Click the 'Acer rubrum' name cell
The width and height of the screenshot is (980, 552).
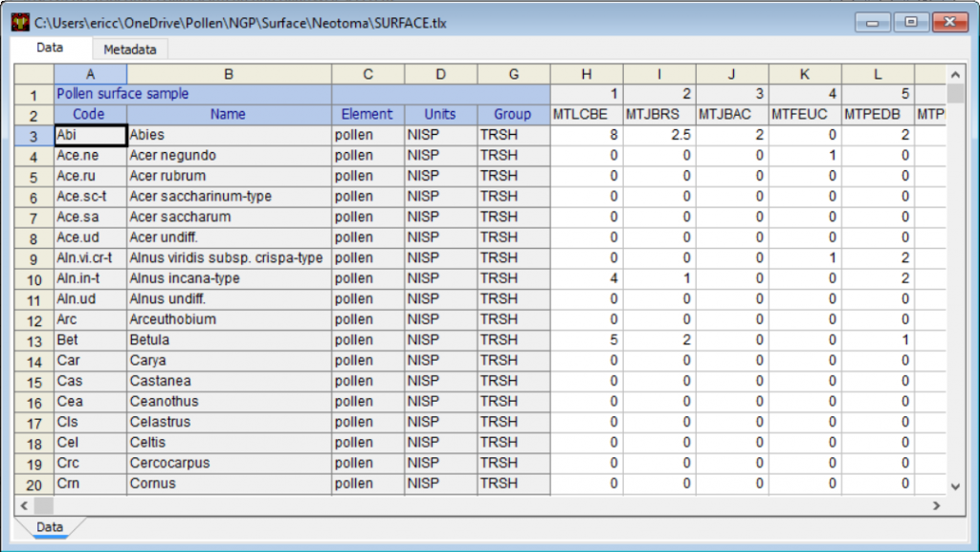click(x=229, y=176)
